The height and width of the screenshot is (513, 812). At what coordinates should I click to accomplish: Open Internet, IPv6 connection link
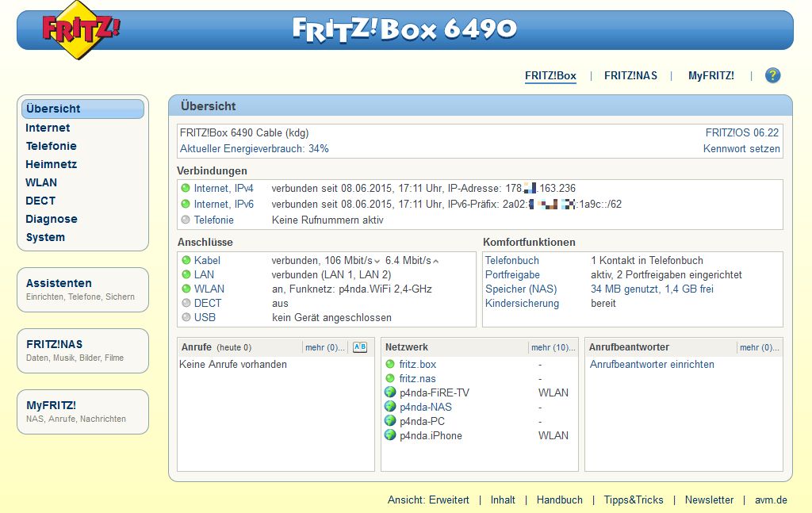click(224, 204)
